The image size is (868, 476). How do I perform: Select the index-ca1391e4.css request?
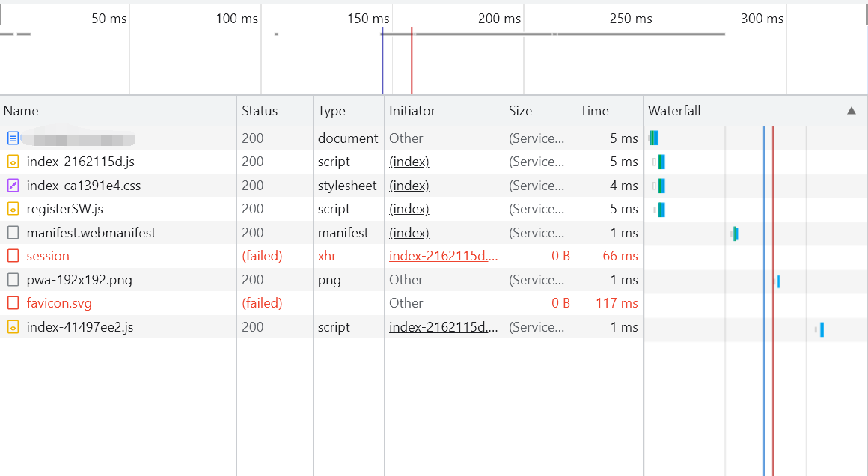click(x=84, y=186)
